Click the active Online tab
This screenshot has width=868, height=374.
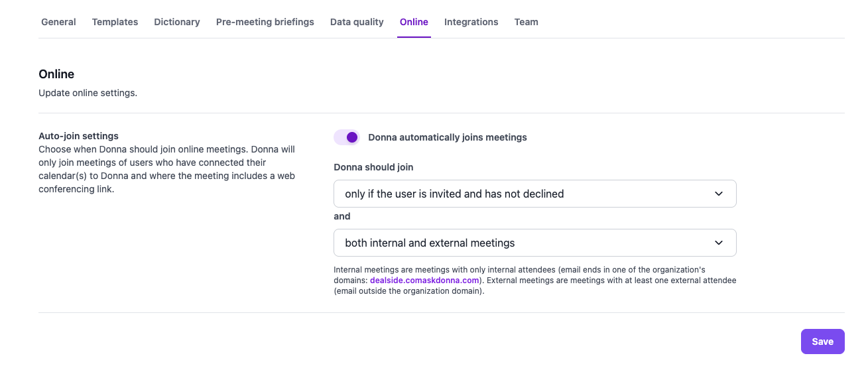click(x=414, y=22)
